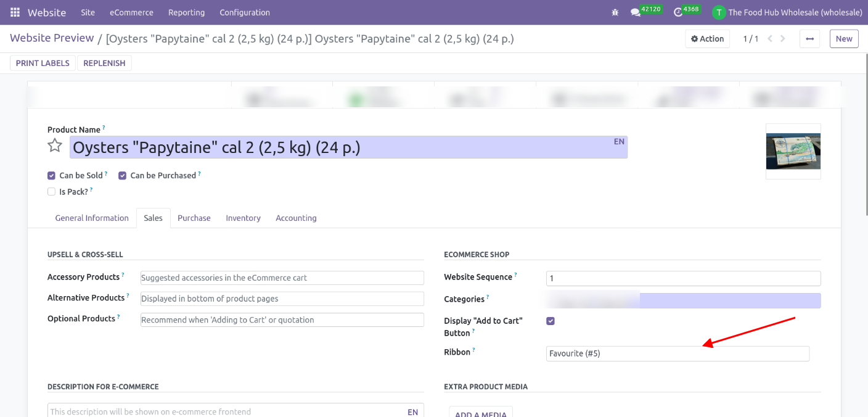Click the bug debug icon
This screenshot has width=868, height=417.
coord(614,12)
